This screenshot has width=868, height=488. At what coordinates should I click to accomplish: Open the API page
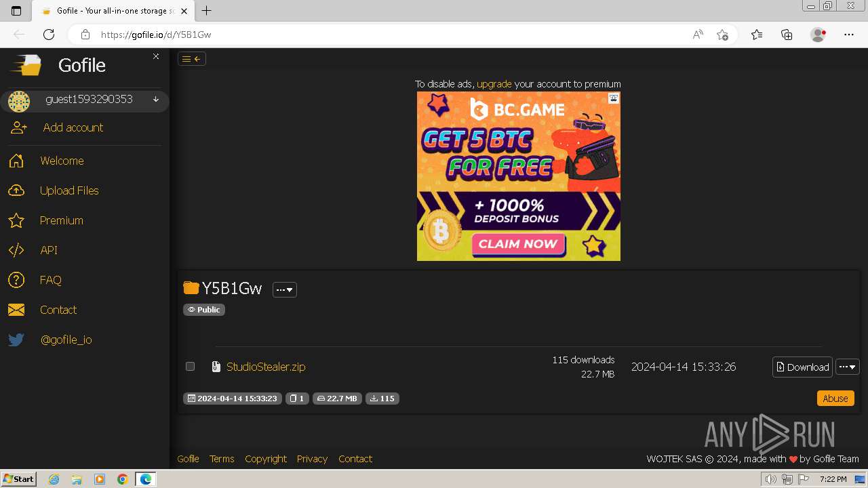(49, 250)
